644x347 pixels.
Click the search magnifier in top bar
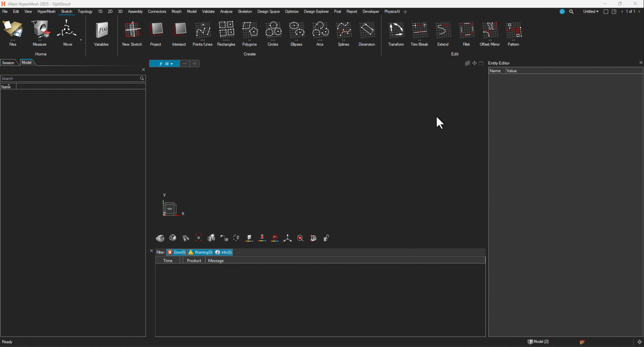click(572, 11)
